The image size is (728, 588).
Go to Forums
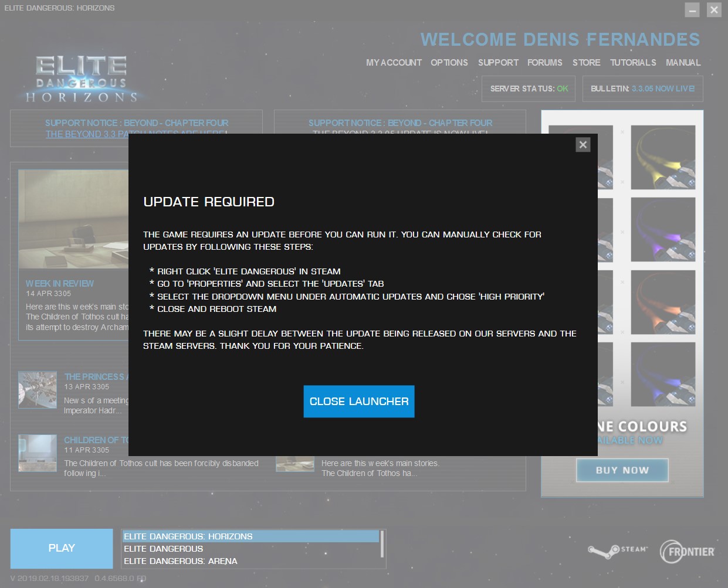[x=544, y=63]
